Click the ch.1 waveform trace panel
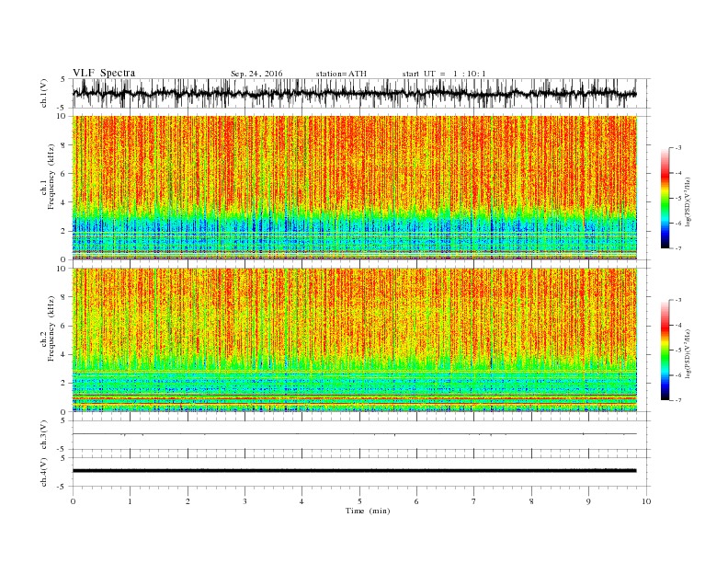728x563 pixels. [361, 93]
